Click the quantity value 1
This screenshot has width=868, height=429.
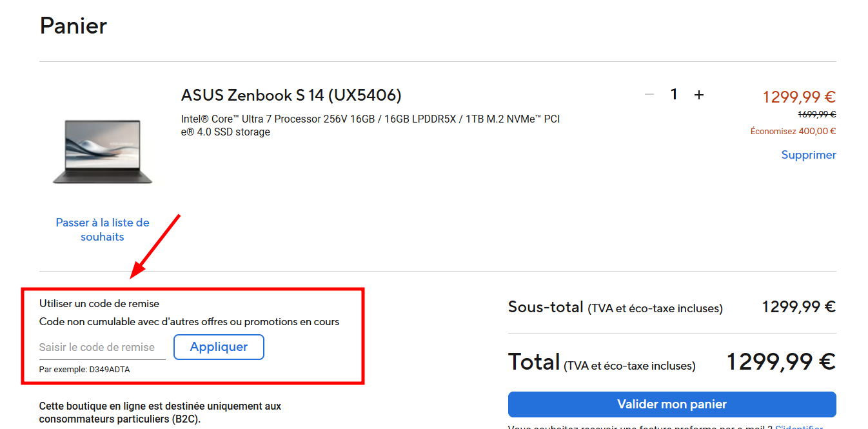[x=674, y=95]
